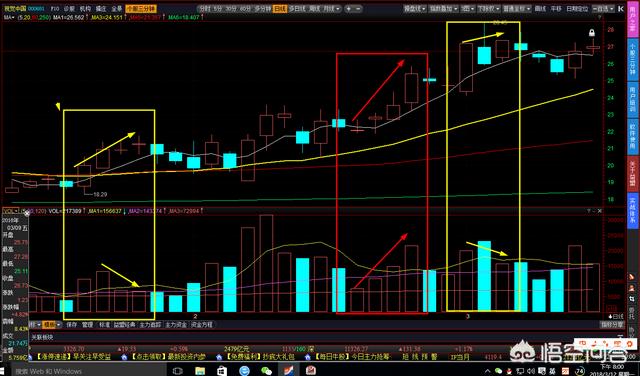Click the minus zoom-out chart button
Screen dimensions: 640x376
coord(358,9)
